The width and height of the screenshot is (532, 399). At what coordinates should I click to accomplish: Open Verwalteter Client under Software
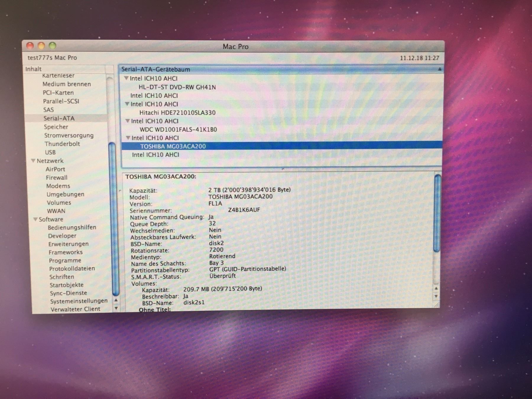[75, 309]
